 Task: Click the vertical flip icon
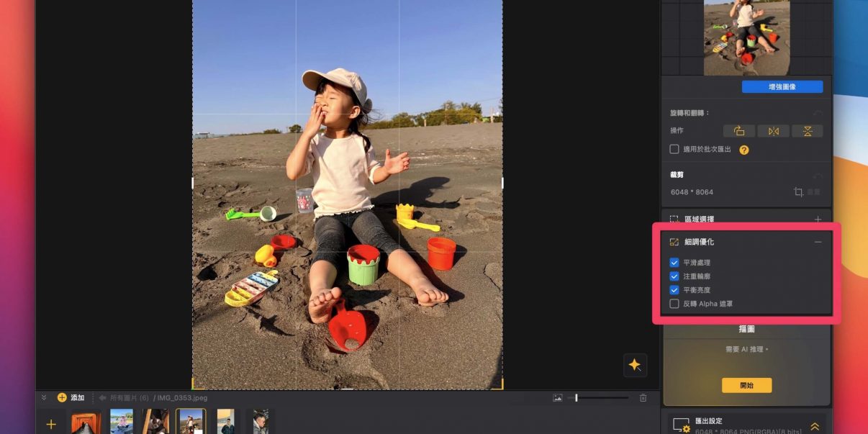pyautogui.click(x=807, y=131)
